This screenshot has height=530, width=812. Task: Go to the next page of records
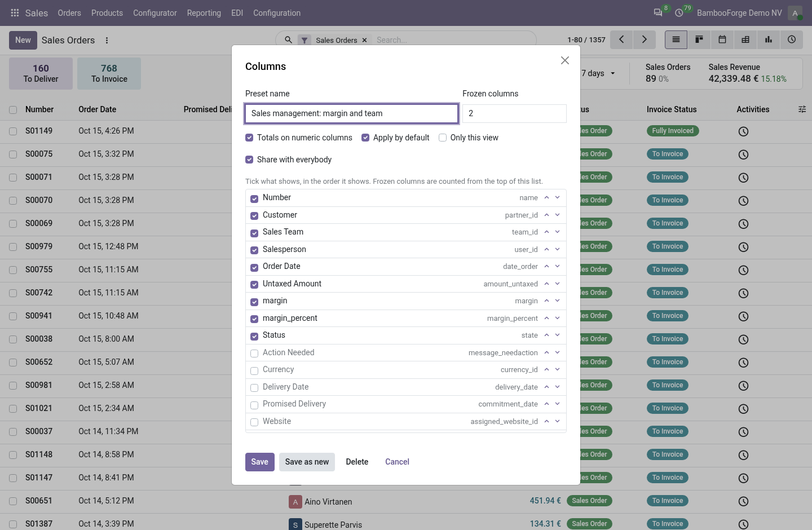pyautogui.click(x=644, y=39)
